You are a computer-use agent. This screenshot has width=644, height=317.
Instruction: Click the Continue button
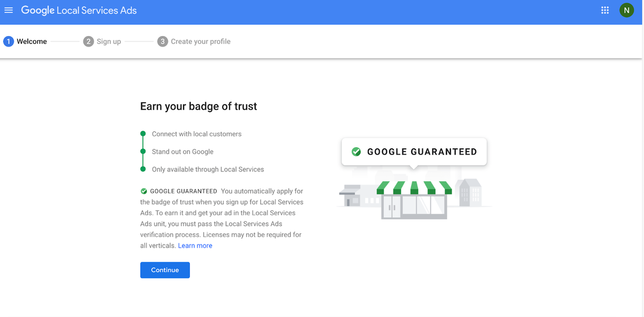pyautogui.click(x=165, y=270)
